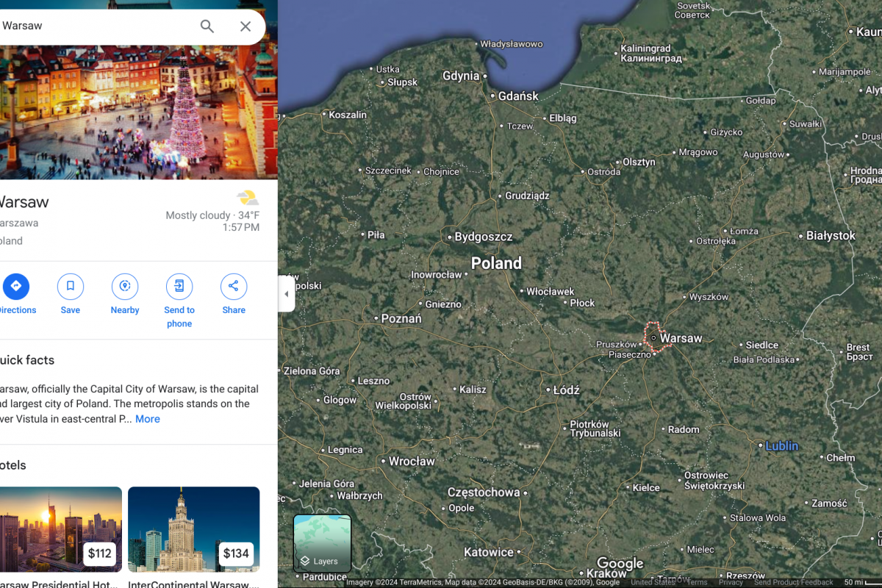Select the $112 Presidential hotel card
This screenshot has height=588, width=882.
[x=60, y=529]
